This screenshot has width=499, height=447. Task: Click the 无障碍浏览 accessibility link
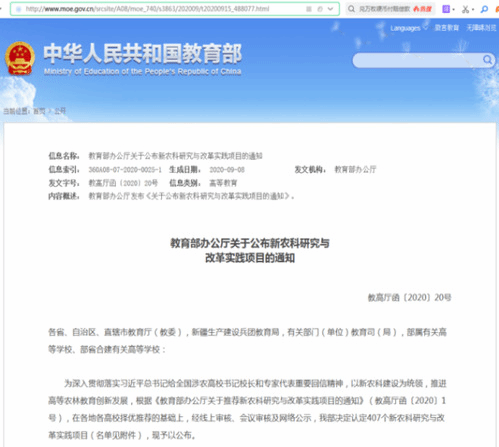pyautogui.click(x=481, y=28)
